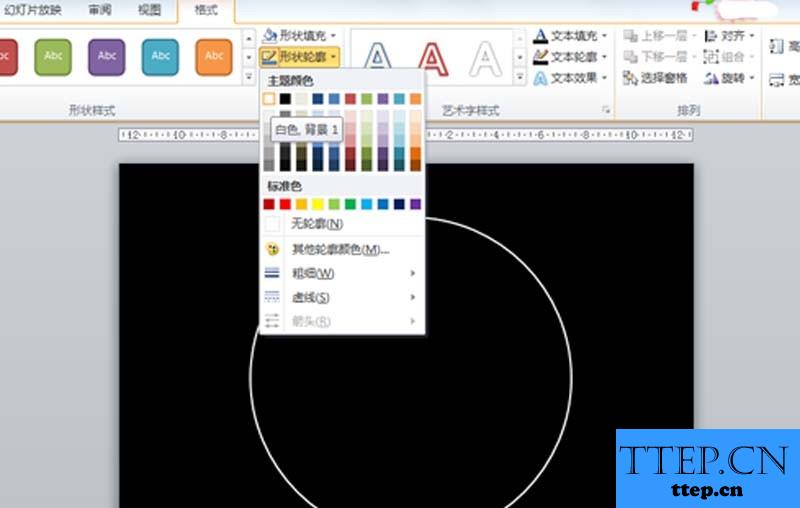The image size is (800, 508).
Task: Pick red theme color swatch in top row
Action: click(x=351, y=98)
